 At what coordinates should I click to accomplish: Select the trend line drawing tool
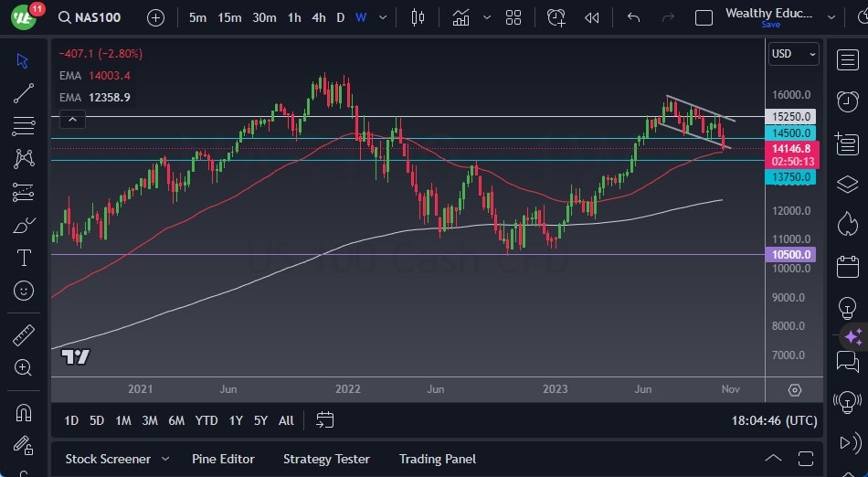click(24, 92)
